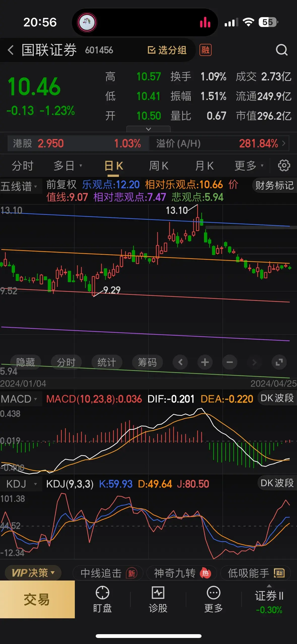Tap 前复权 adjustment option

[x=61, y=185]
